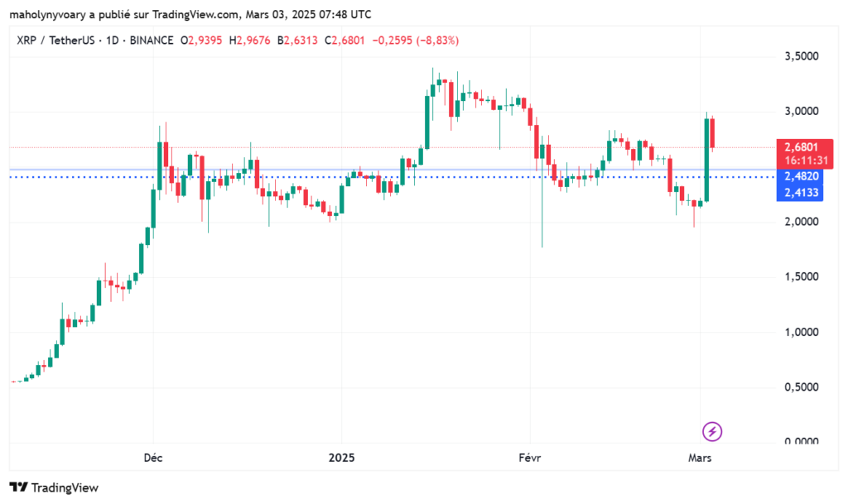Open the BINANCE exchange label
The height and width of the screenshot is (504, 848).
click(x=150, y=40)
